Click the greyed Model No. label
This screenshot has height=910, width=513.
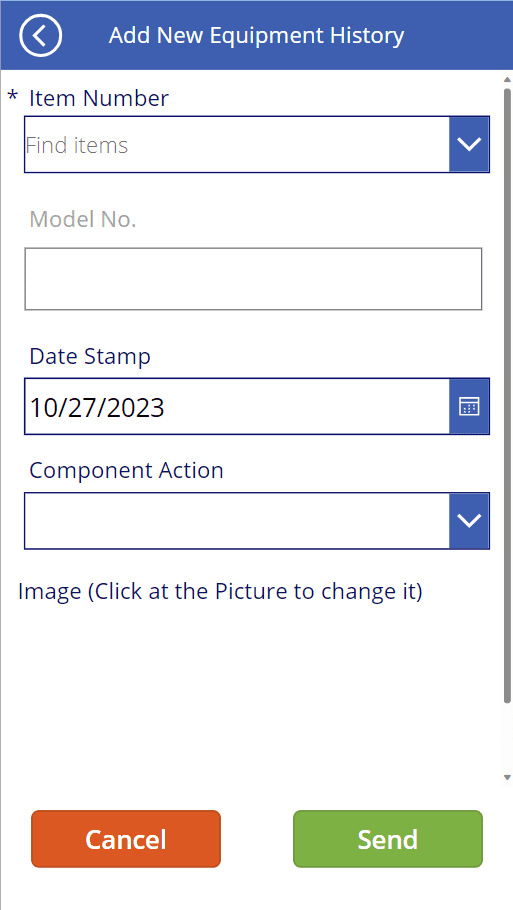(83, 219)
